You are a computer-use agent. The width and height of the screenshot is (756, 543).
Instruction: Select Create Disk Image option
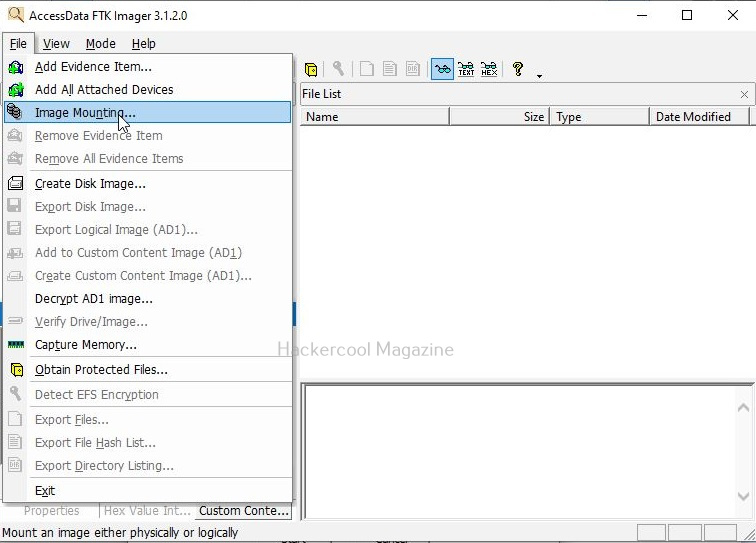coord(90,184)
